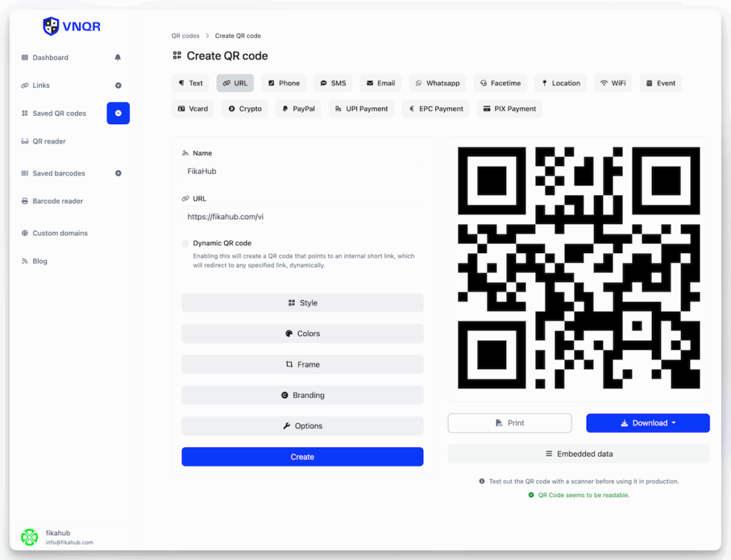Viewport: 731px width, 560px height.
Task: Click the Print button
Action: click(x=510, y=423)
